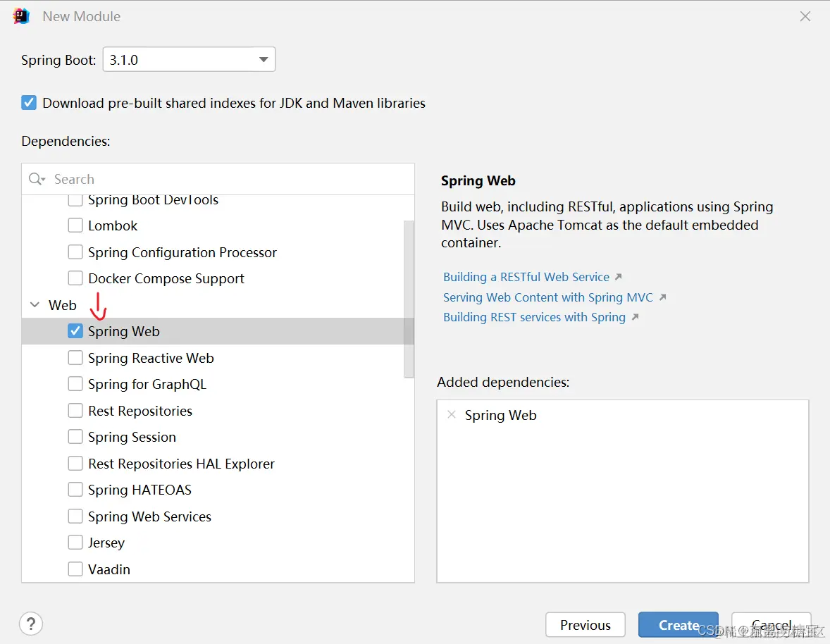Close the New Module dialog
Screen dimensions: 830x644
(805, 16)
